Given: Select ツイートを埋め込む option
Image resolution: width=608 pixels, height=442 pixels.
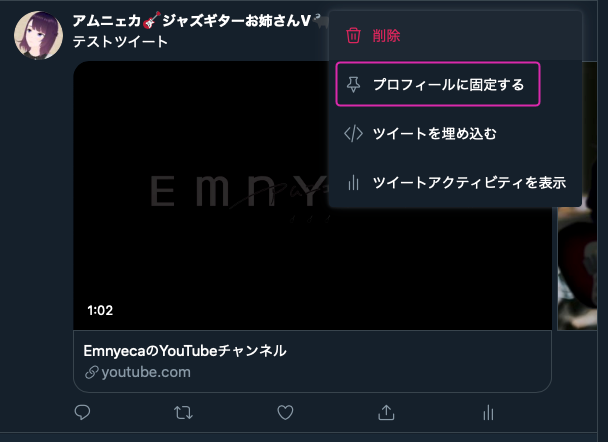Looking at the screenshot, I should [x=455, y=133].
